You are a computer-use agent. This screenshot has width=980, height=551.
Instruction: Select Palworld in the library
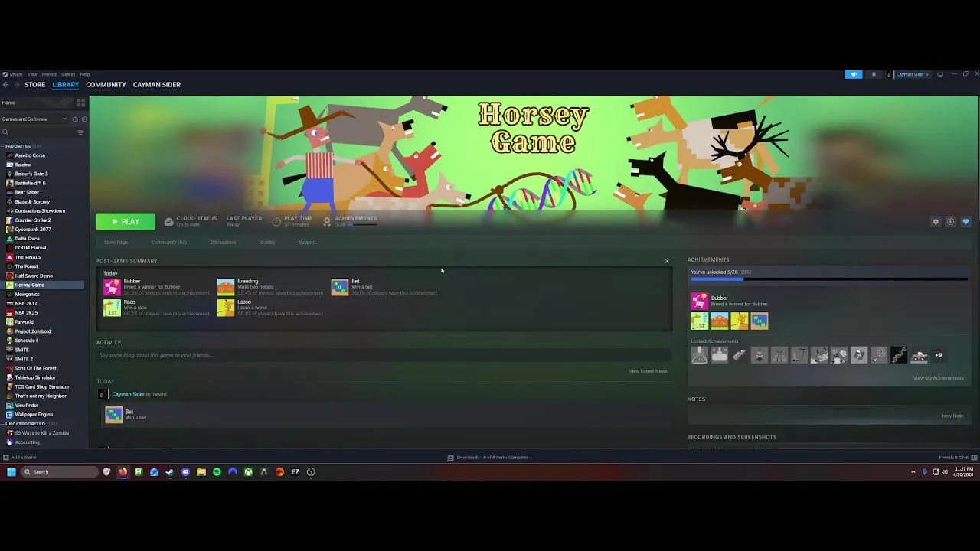[24, 322]
